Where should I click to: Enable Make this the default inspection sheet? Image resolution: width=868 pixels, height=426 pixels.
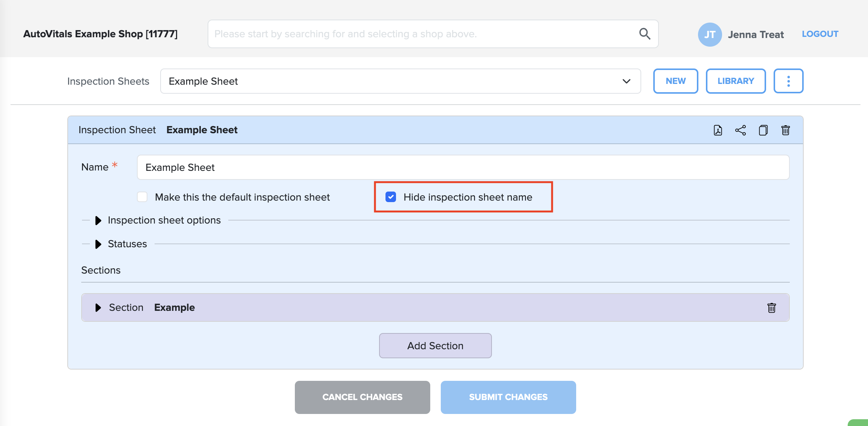pos(142,197)
